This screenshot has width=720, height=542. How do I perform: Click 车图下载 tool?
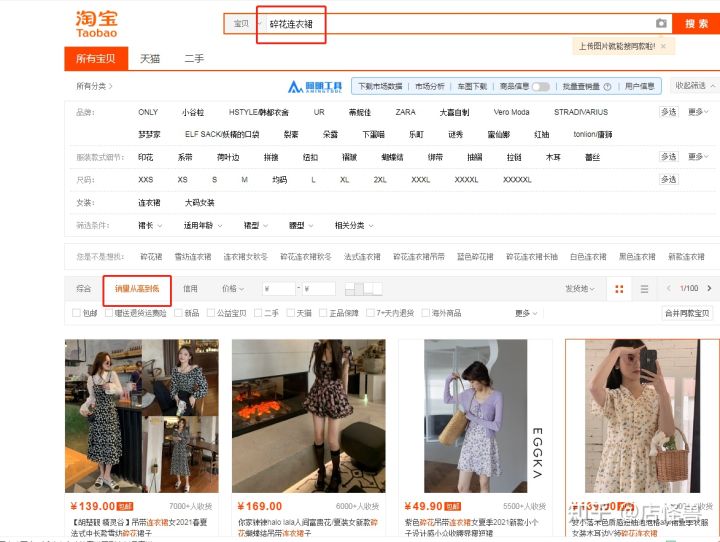click(472, 86)
